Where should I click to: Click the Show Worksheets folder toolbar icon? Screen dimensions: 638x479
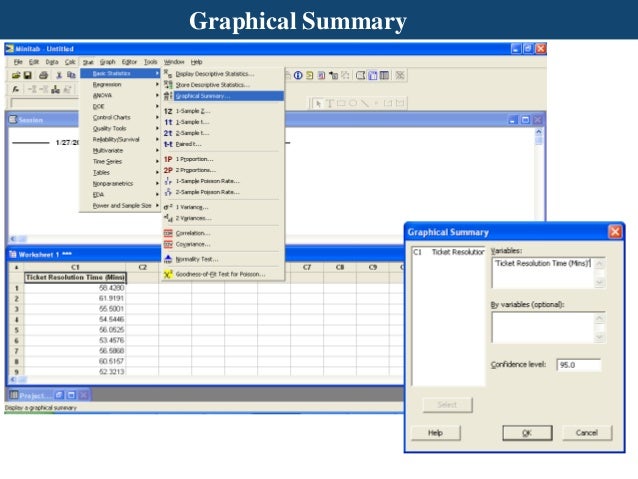pos(321,75)
